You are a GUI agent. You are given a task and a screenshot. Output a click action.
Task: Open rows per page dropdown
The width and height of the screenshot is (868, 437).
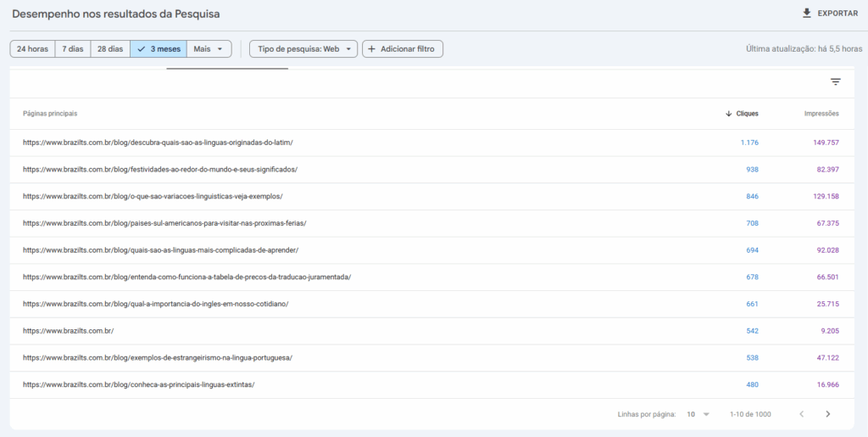(x=698, y=414)
